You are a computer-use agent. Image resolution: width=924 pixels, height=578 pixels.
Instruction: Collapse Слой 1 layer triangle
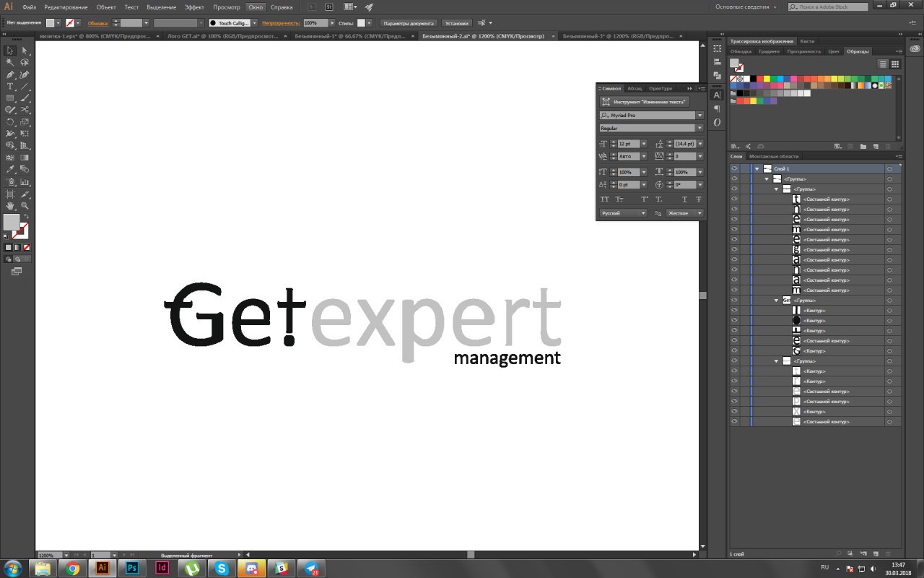click(757, 168)
